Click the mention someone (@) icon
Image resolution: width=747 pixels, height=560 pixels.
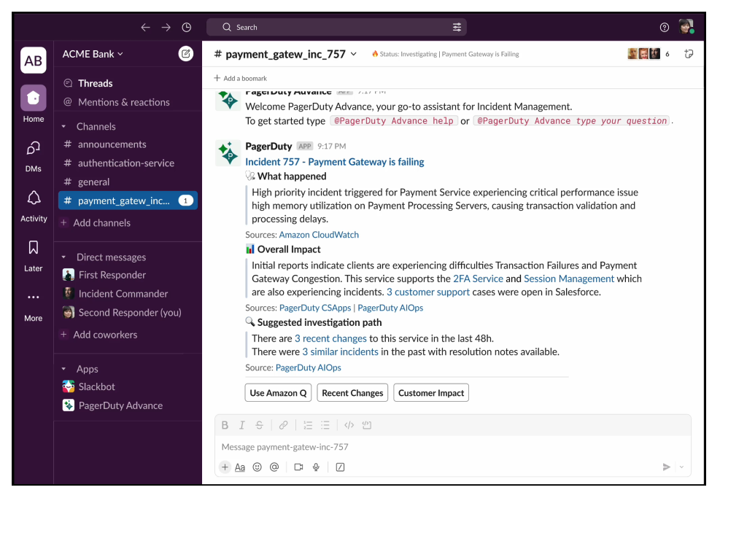tap(274, 467)
